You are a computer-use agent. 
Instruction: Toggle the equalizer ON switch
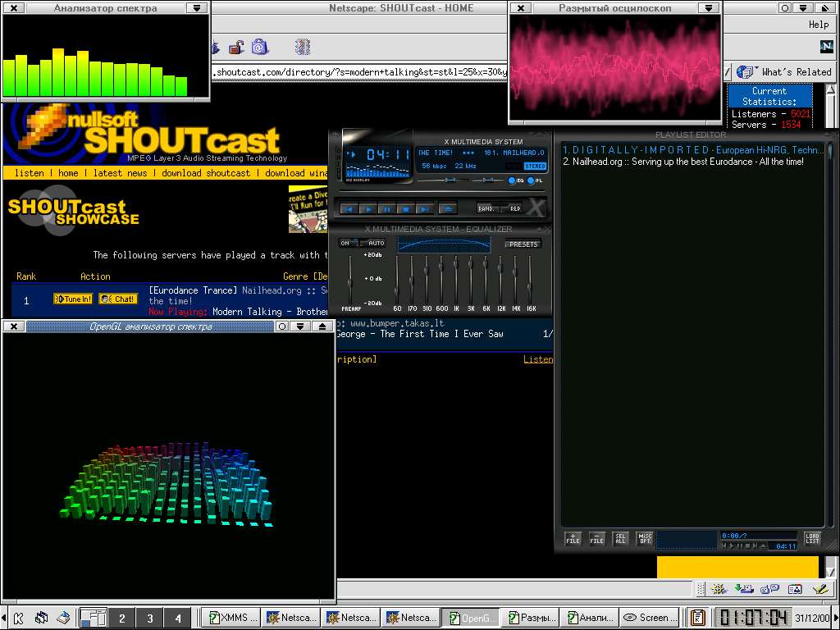[346, 243]
